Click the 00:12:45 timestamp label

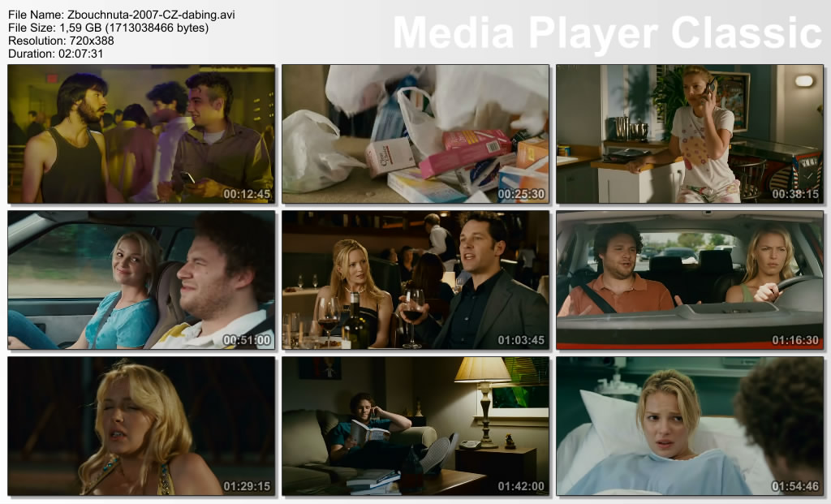coord(247,194)
